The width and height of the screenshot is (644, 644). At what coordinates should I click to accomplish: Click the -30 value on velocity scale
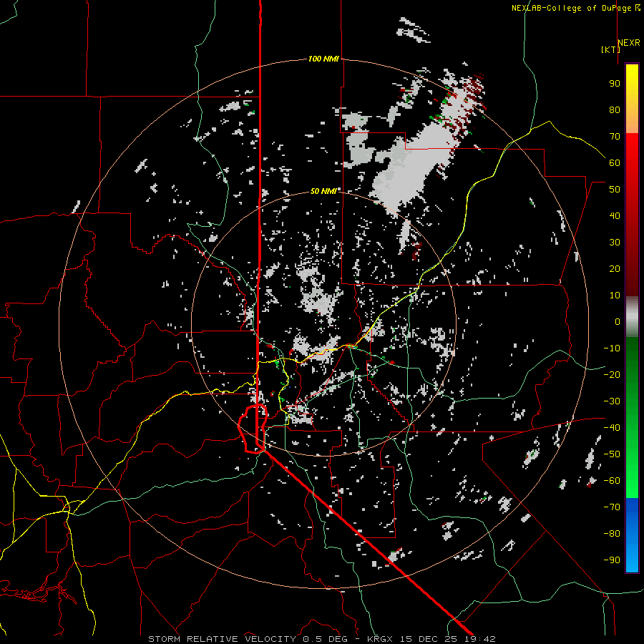coord(612,401)
